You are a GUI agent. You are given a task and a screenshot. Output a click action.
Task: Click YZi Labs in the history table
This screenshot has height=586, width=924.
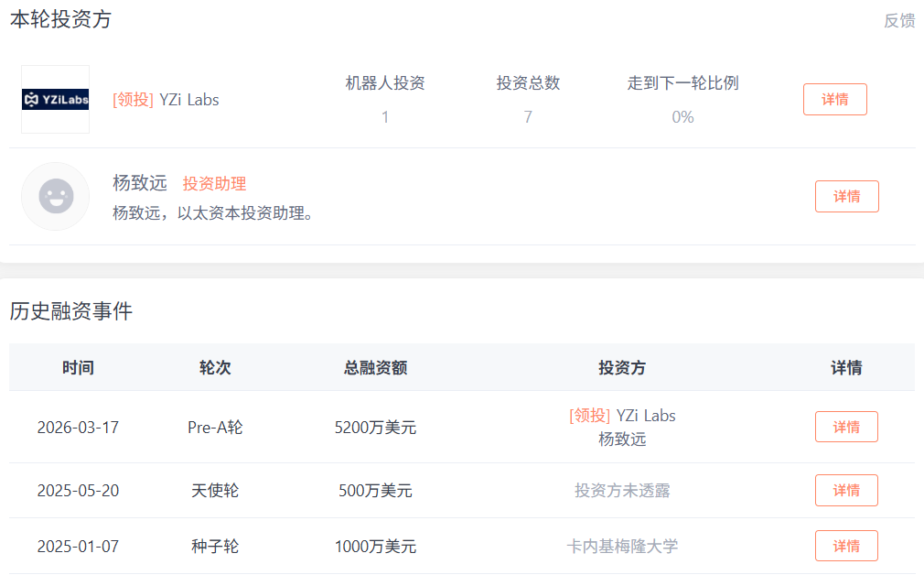click(x=645, y=416)
